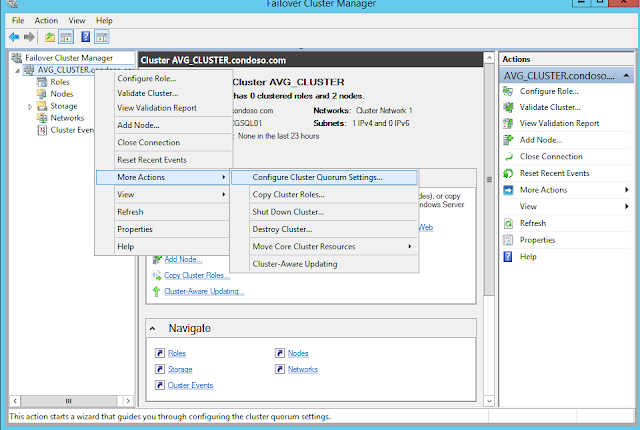The image size is (640, 430).
Task: Click Reset Recent Events icon in Actions pane
Action: point(508,173)
